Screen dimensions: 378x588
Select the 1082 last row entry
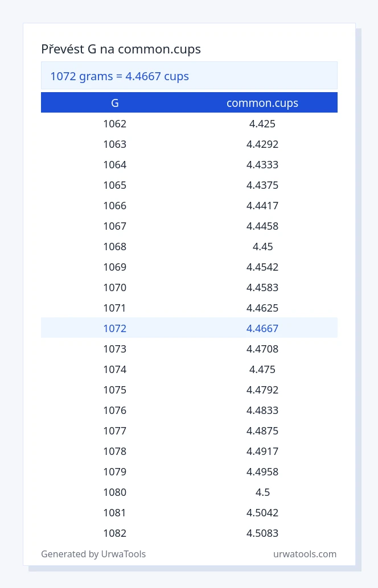click(115, 533)
